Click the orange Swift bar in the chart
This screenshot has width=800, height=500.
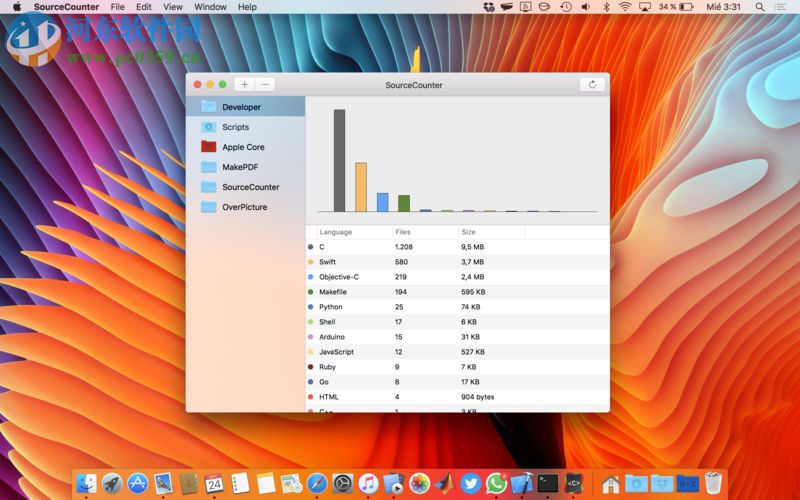tap(361, 187)
